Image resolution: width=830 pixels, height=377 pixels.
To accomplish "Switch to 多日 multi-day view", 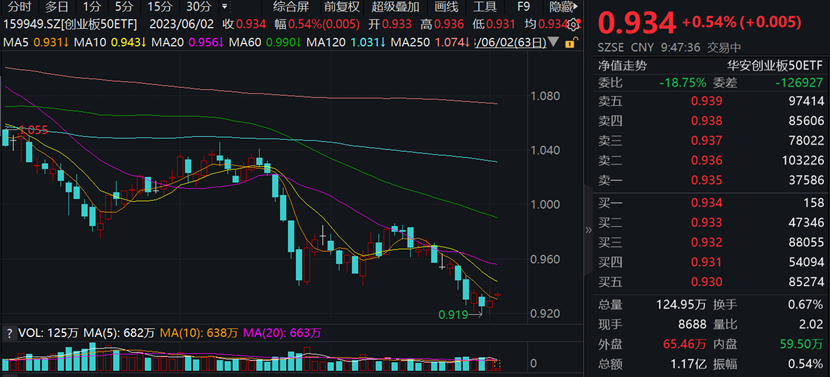I will (57, 7).
